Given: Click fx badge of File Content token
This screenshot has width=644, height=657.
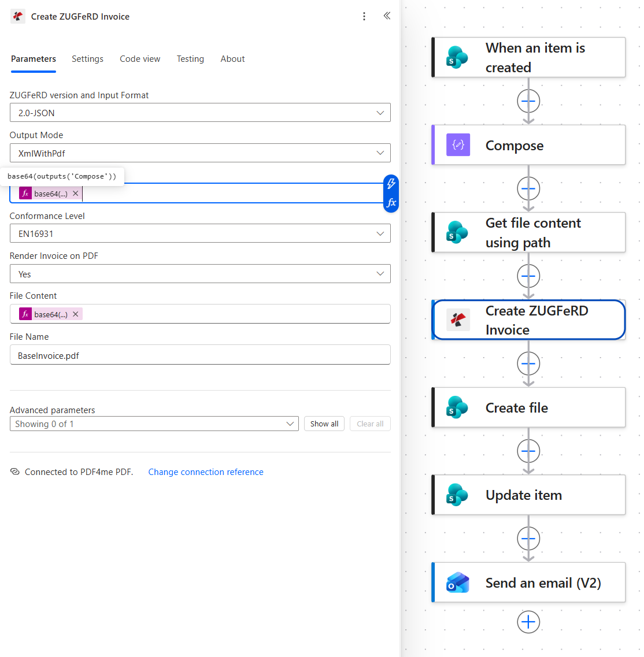Looking at the screenshot, I should click(25, 314).
